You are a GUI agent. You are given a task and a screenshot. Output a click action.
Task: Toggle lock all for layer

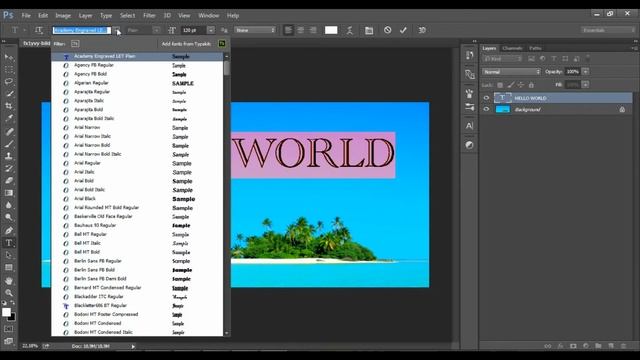click(x=531, y=85)
